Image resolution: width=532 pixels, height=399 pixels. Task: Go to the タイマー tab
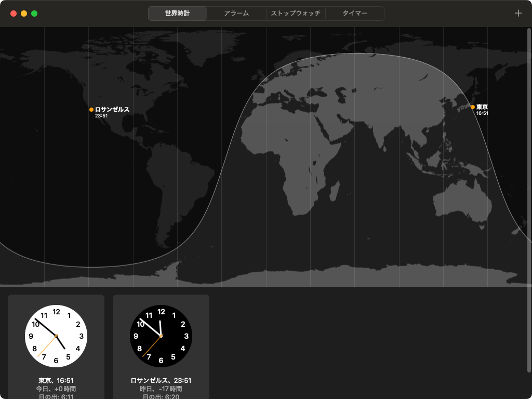[x=355, y=14]
